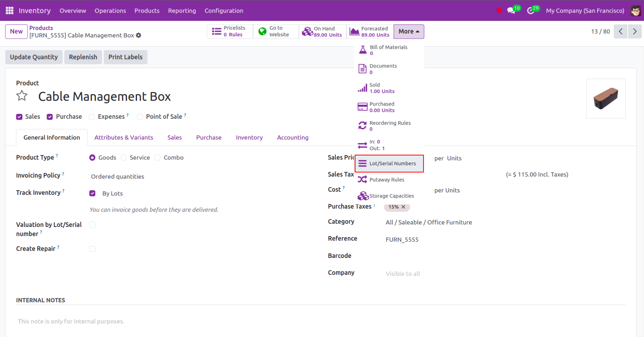This screenshot has height=337, width=644.
Task: Open the Sold 1.00 Units entry
Action: (389, 88)
